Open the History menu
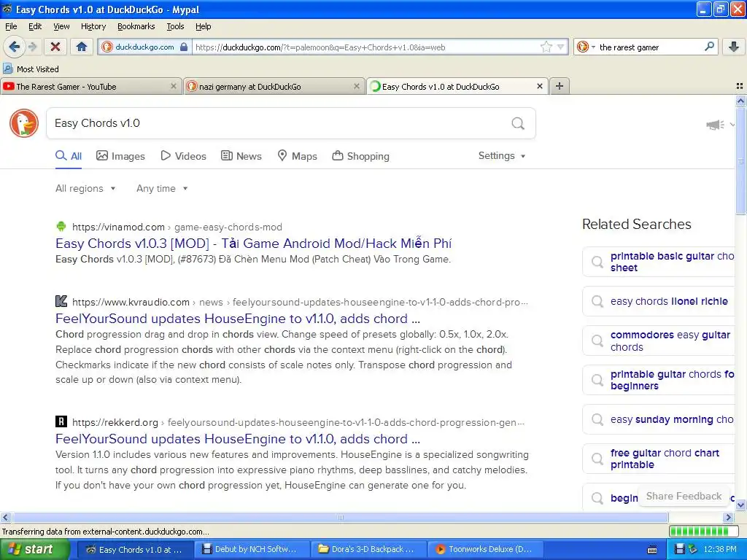 93,26
